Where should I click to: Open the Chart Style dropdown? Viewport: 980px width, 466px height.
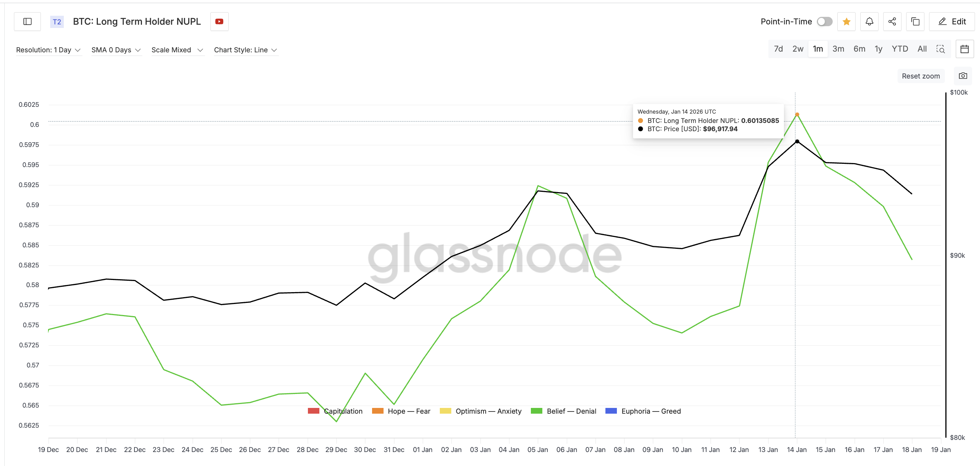246,49
